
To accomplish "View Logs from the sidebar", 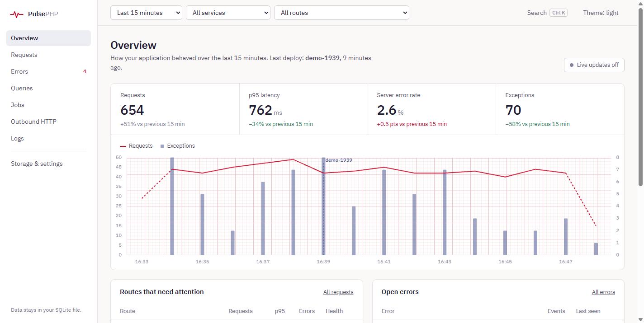I will coord(48,138).
